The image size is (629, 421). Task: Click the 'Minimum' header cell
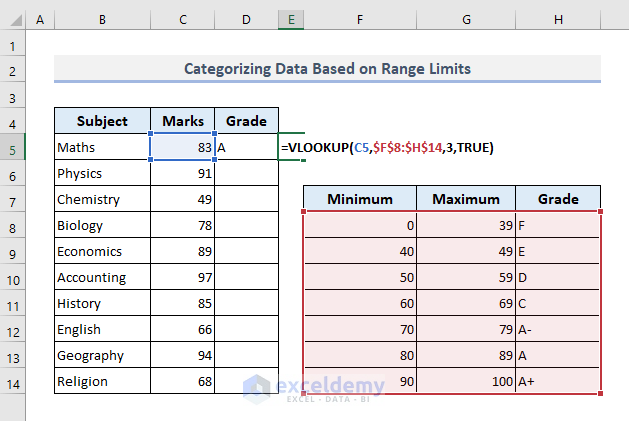tap(360, 199)
